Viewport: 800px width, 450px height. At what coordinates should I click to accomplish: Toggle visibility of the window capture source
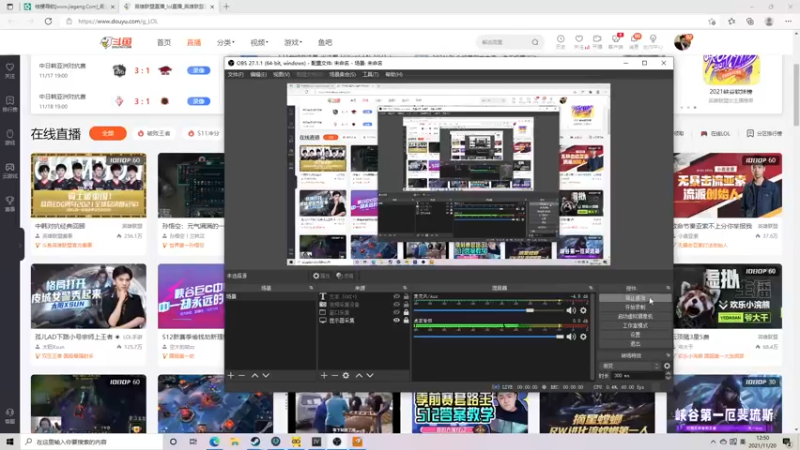tap(396, 312)
